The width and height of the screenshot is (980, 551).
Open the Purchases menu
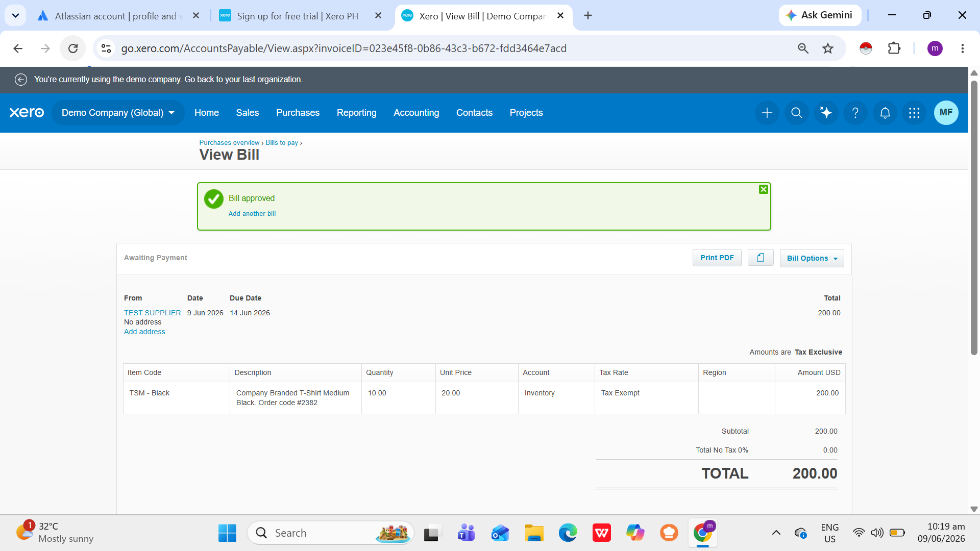(x=298, y=113)
